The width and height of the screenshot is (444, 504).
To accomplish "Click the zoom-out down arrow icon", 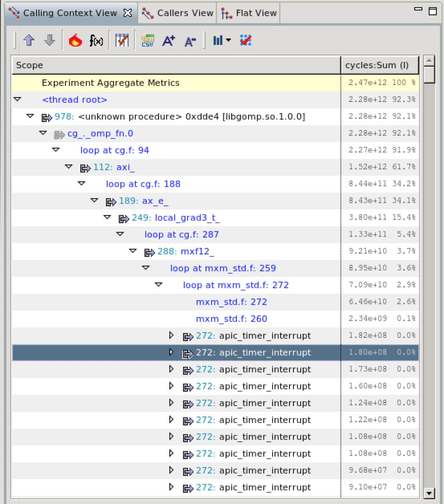I will [x=49, y=40].
